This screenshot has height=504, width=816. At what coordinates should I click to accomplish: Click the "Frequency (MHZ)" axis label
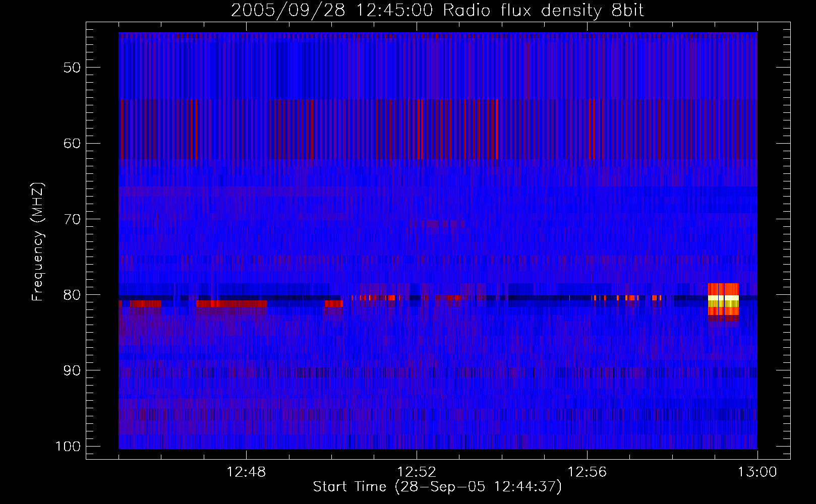click(x=38, y=242)
